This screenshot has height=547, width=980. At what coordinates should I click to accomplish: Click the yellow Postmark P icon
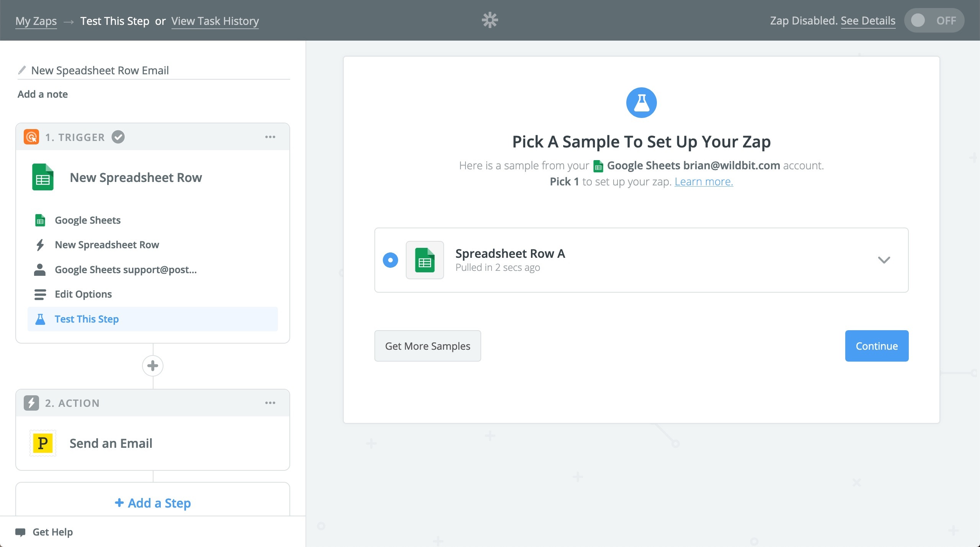pyautogui.click(x=43, y=443)
